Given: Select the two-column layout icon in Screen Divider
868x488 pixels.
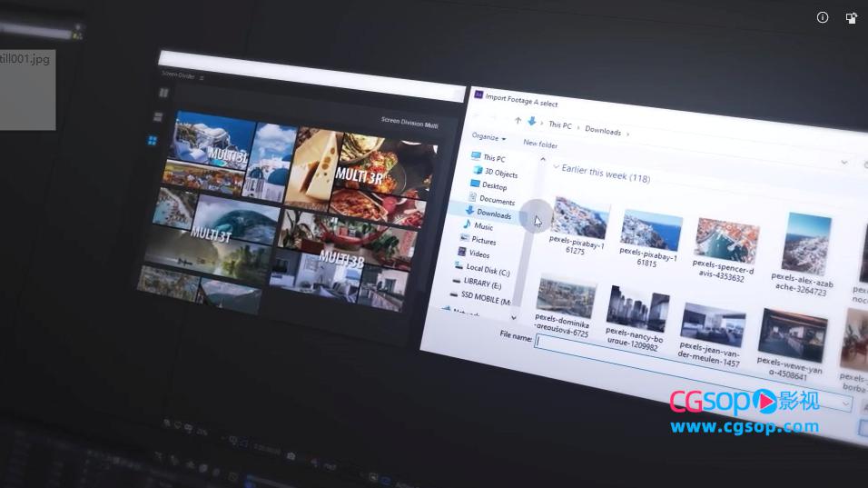Looking at the screenshot, I should pyautogui.click(x=164, y=93).
